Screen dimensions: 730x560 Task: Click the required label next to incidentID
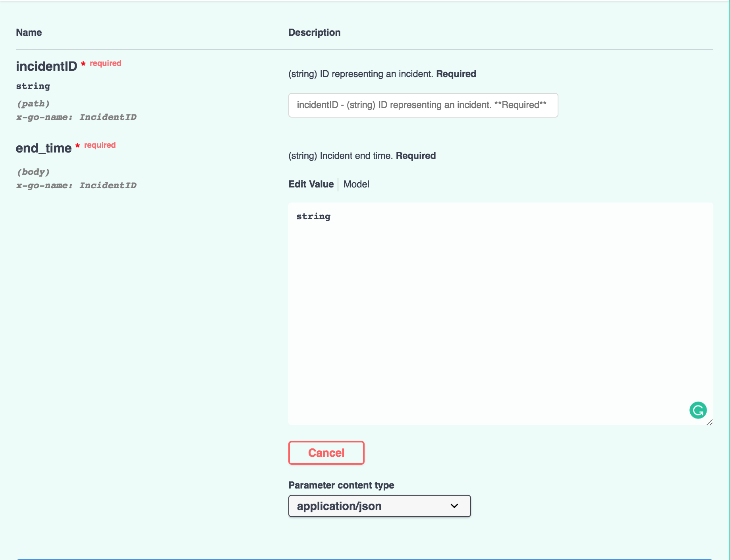coord(105,63)
